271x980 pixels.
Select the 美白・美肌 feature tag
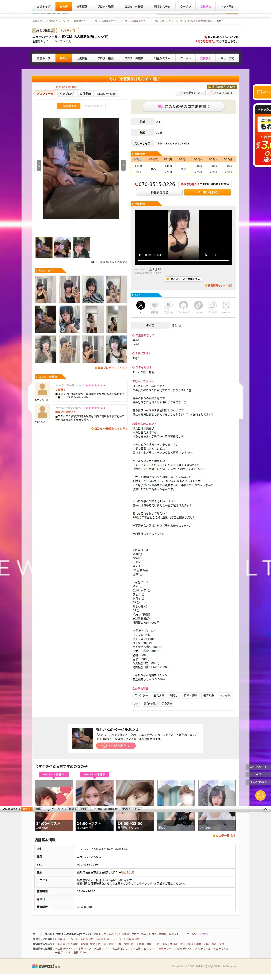pos(150,704)
